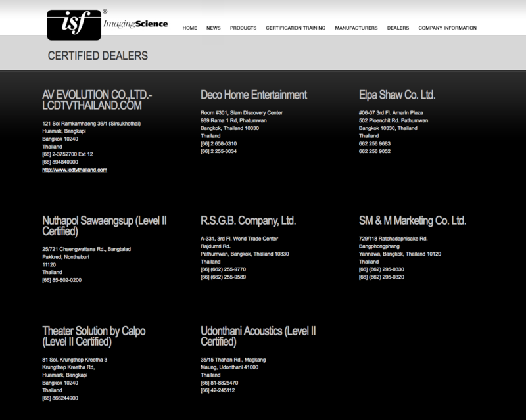Click address line 121 Soi Ramkamhaeng 36/1

[x=91, y=124]
